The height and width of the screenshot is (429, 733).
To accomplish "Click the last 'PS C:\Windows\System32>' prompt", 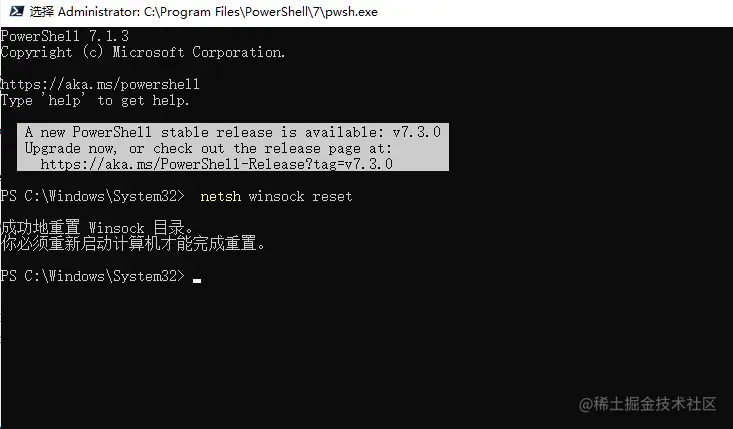I will pos(93,276).
